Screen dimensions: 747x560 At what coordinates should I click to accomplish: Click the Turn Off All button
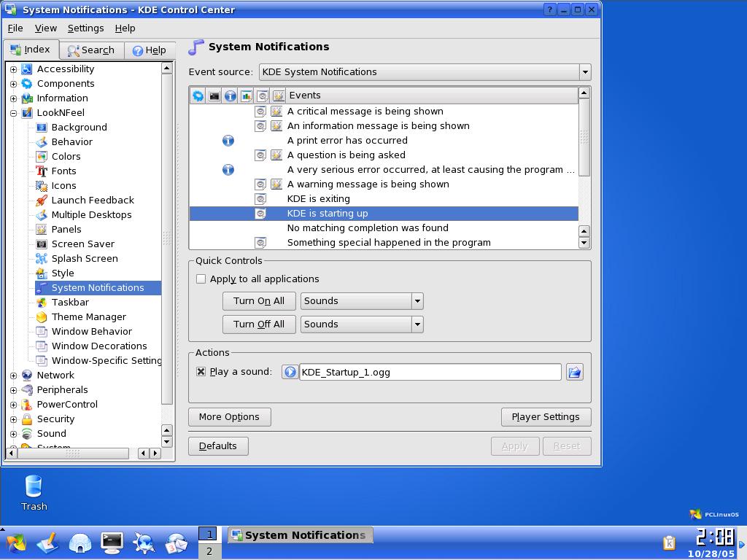pos(259,324)
